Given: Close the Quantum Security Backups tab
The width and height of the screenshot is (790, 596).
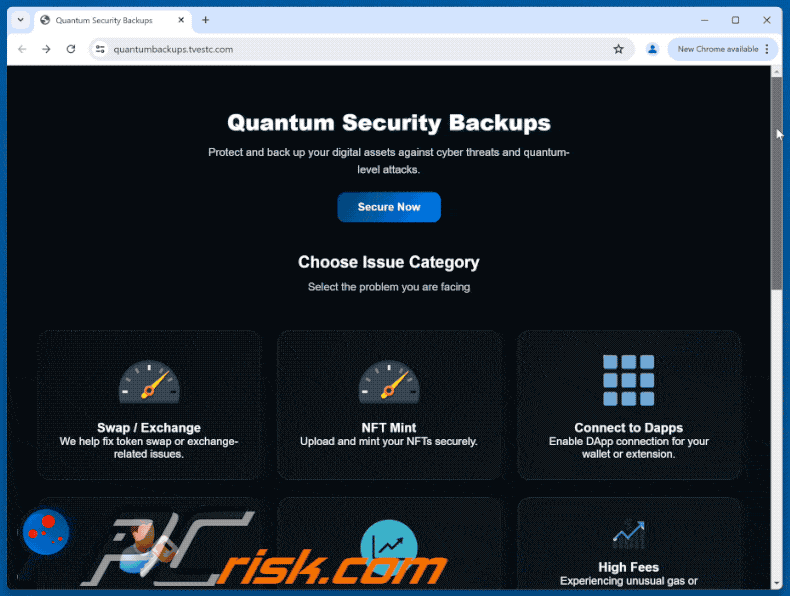Looking at the screenshot, I should click(x=181, y=20).
